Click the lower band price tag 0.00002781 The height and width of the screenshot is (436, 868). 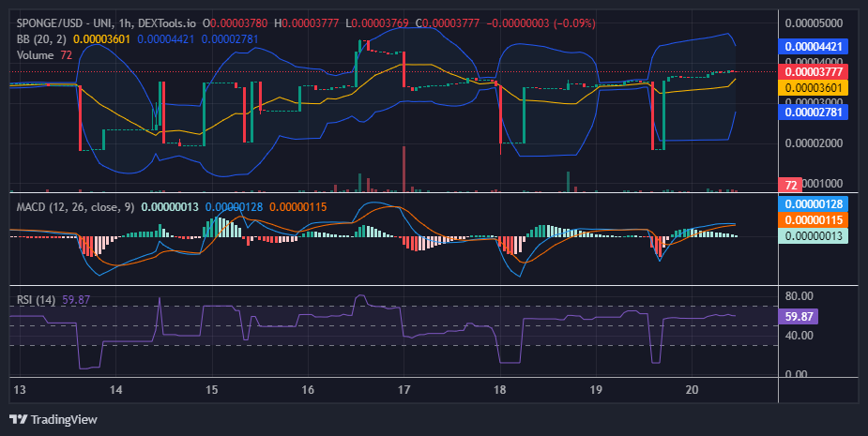pos(814,113)
